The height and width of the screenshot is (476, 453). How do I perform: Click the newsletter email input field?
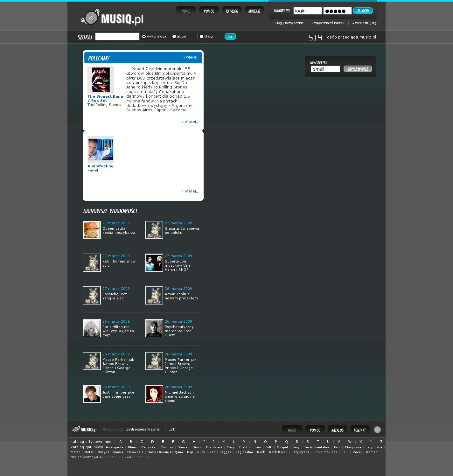(x=325, y=69)
